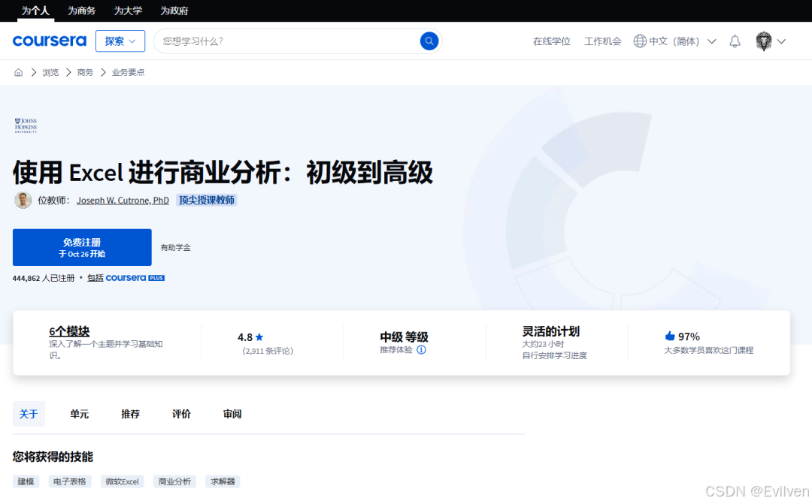Click the 业务要点 breadcrumb link

[x=128, y=72]
